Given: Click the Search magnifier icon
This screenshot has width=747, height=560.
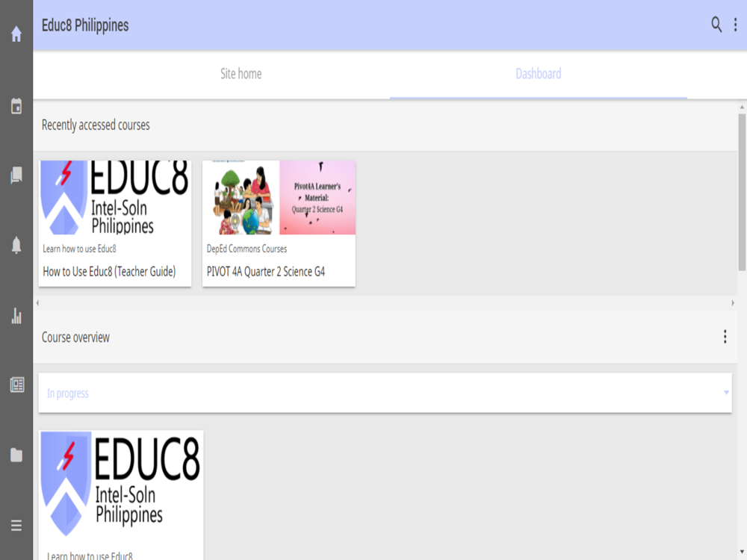Looking at the screenshot, I should 716,25.
